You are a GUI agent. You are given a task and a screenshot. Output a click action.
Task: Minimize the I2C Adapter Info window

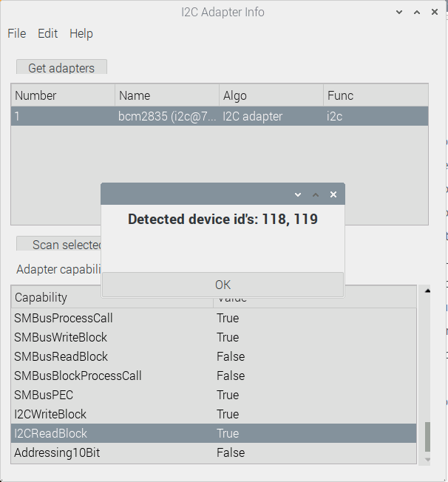[x=399, y=13]
